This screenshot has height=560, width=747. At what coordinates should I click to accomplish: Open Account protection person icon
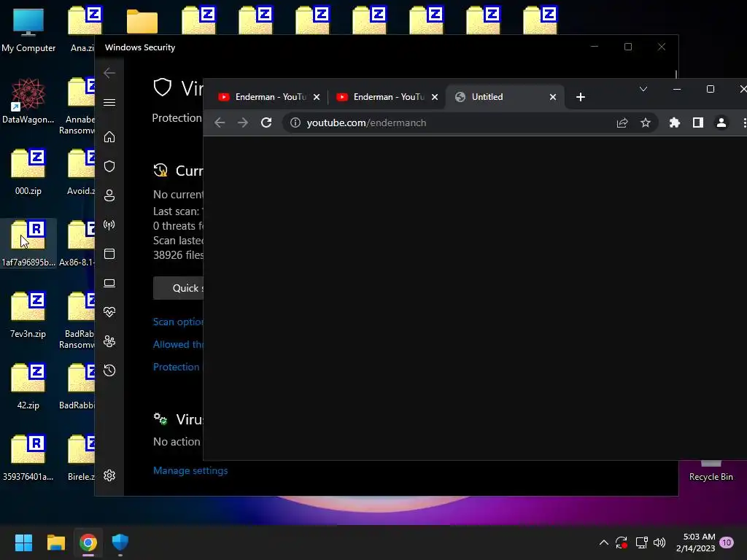109,195
